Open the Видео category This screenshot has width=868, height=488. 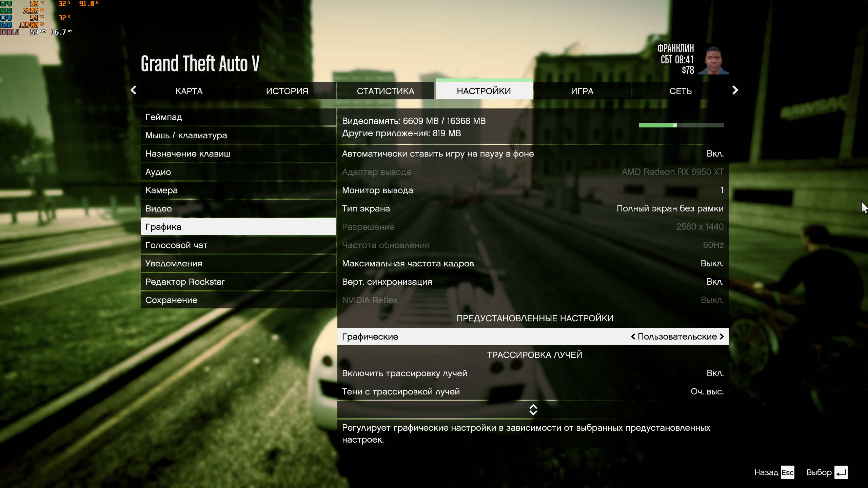point(238,208)
